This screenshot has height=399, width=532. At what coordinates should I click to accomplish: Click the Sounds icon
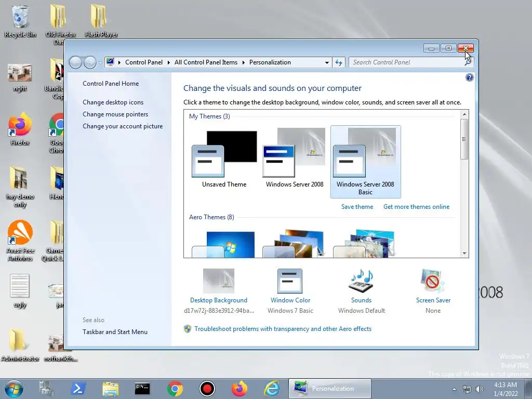point(361,281)
